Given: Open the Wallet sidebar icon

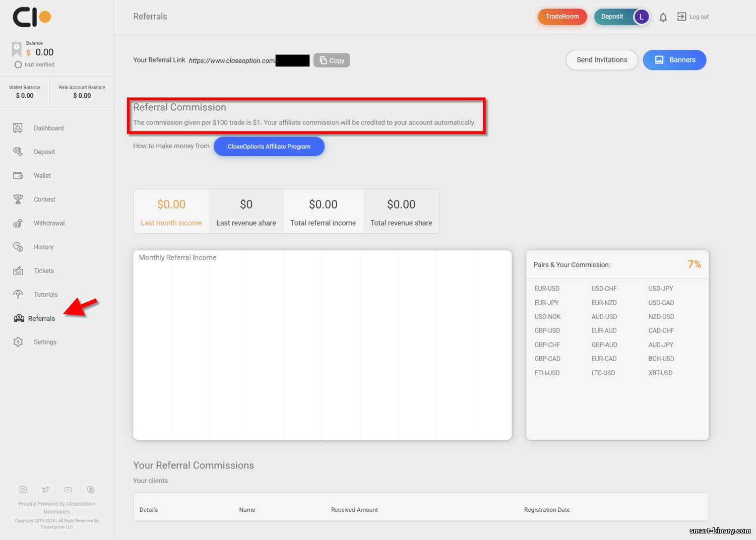Looking at the screenshot, I should pyautogui.click(x=18, y=175).
